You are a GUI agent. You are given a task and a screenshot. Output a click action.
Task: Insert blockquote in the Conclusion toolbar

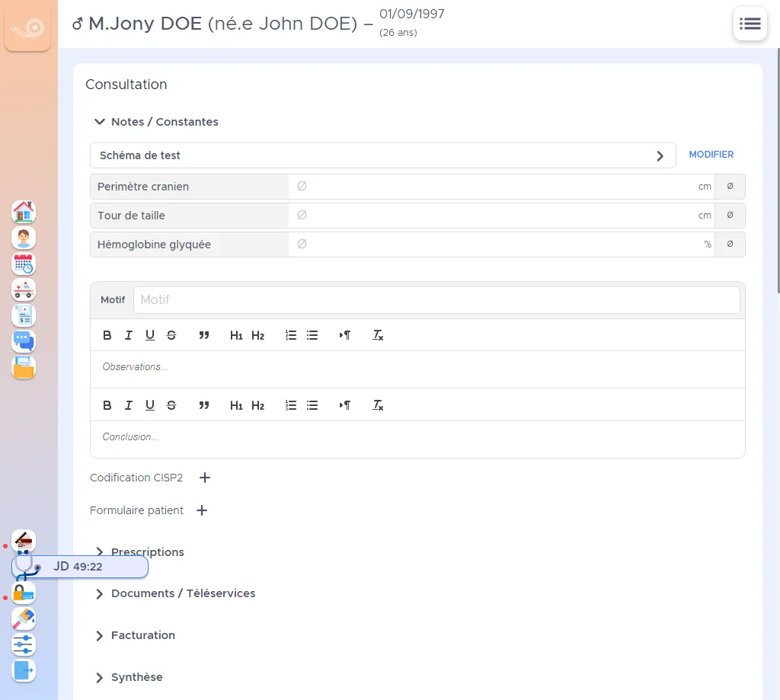pyautogui.click(x=204, y=405)
